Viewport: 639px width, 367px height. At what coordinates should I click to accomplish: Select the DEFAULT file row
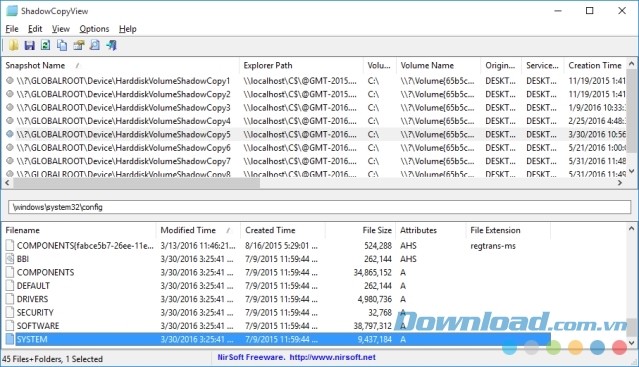click(277, 286)
